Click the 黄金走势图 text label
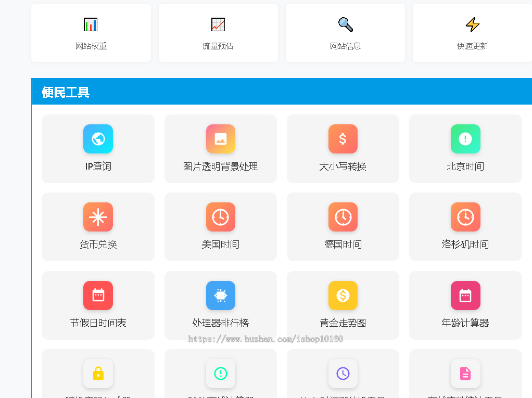532x398 pixels. (x=343, y=323)
